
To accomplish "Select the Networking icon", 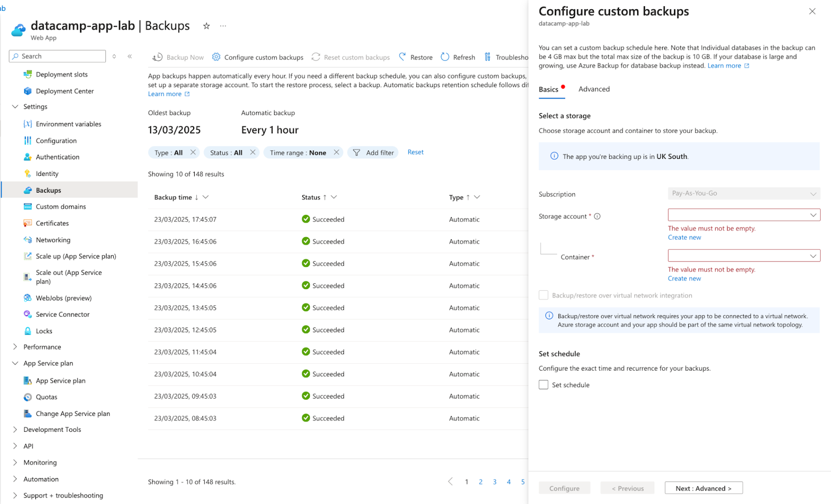I will (28, 240).
